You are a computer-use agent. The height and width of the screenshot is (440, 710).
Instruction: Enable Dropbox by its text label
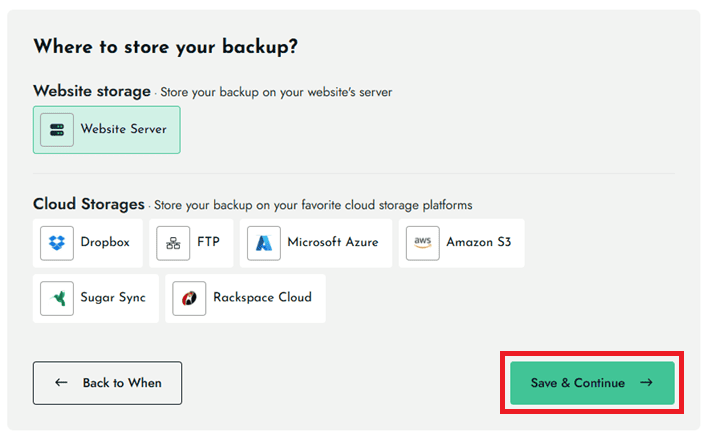[x=105, y=243]
